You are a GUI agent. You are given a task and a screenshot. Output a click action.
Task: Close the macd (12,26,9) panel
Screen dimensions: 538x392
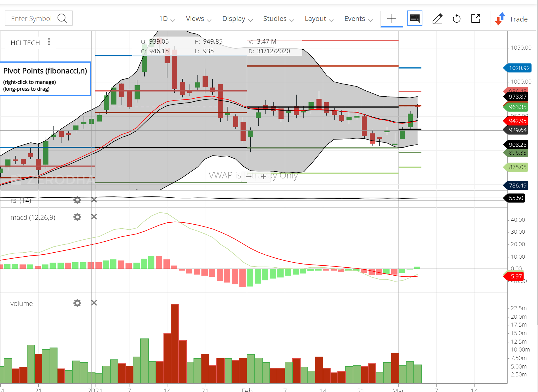pos(94,217)
